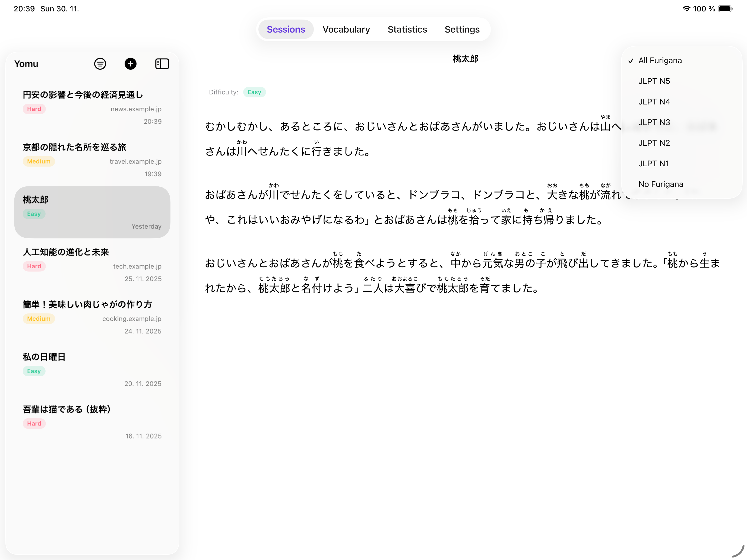Choose No Furigana from the menu
The height and width of the screenshot is (560, 747).
661,184
